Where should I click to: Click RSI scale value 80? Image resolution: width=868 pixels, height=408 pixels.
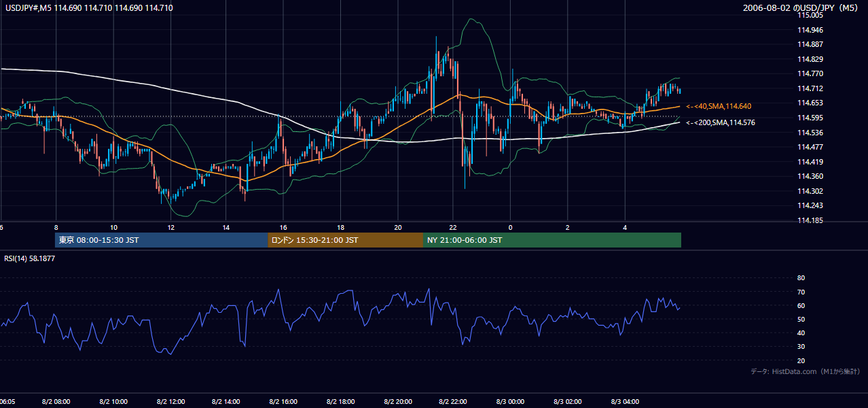(x=801, y=278)
